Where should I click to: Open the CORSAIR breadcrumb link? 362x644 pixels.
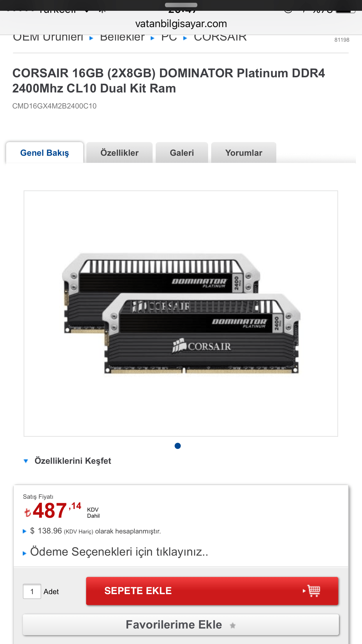click(220, 38)
